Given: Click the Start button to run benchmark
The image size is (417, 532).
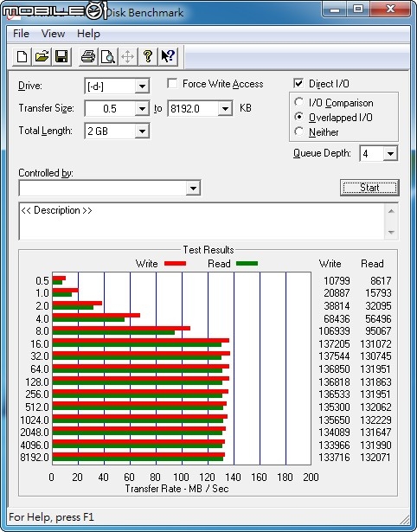Looking at the screenshot, I should [x=369, y=188].
